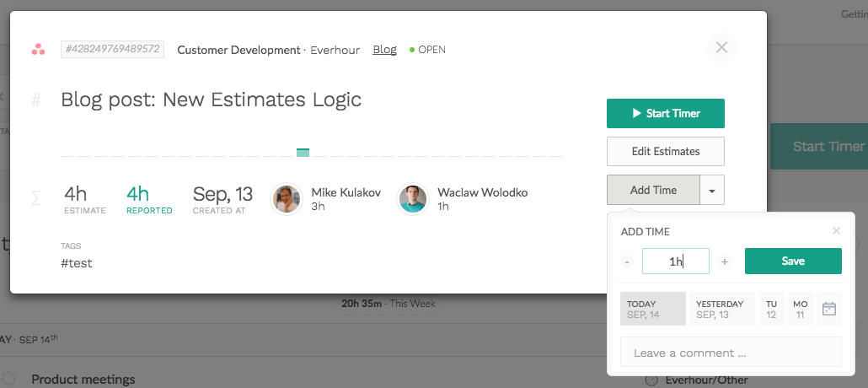Open the calendar date picker icon

pos(829,309)
